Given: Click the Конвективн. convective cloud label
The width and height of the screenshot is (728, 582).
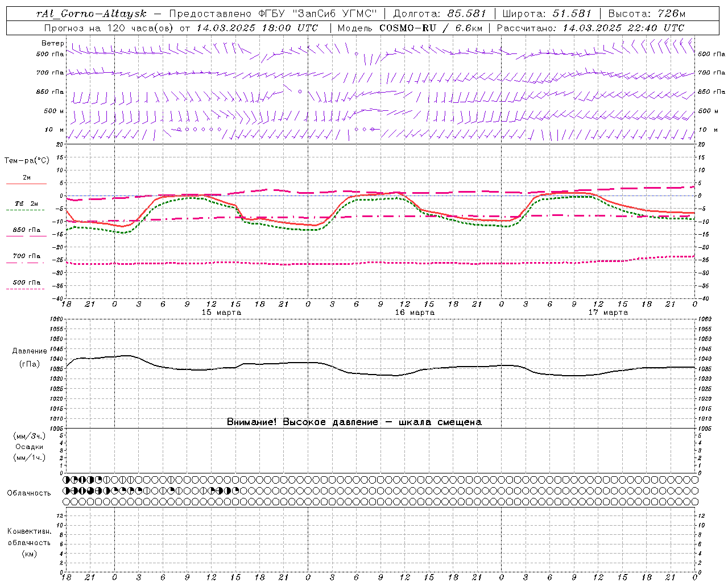Looking at the screenshot, I should pos(29,531).
